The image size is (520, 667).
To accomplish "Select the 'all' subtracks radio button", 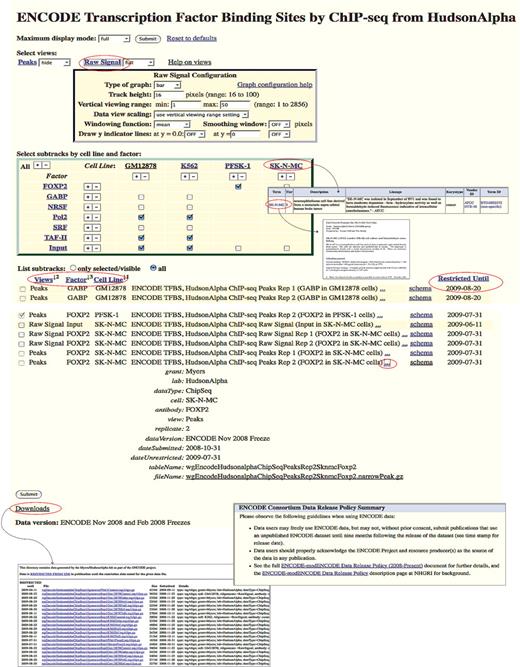I will (153, 268).
